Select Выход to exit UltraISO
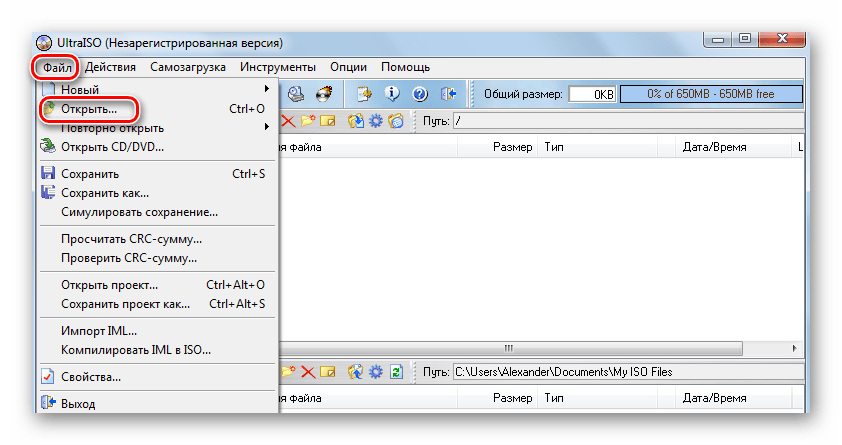842x445 pixels. (x=157, y=403)
